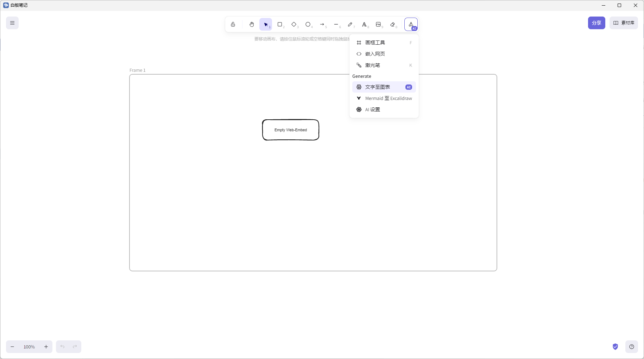Select the Line tool
The height and width of the screenshot is (359, 644).
[x=336, y=24]
